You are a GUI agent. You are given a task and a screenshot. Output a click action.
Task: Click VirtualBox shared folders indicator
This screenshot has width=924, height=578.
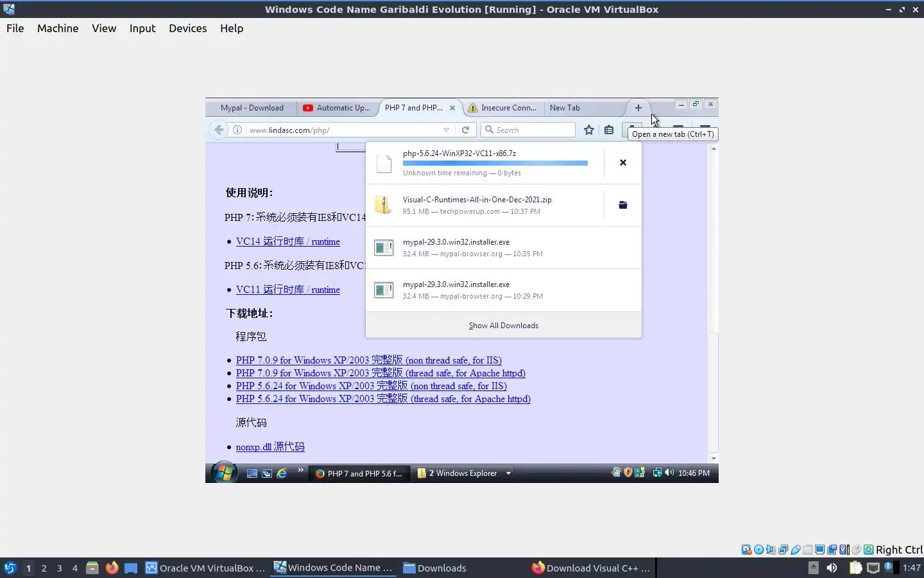click(807, 550)
